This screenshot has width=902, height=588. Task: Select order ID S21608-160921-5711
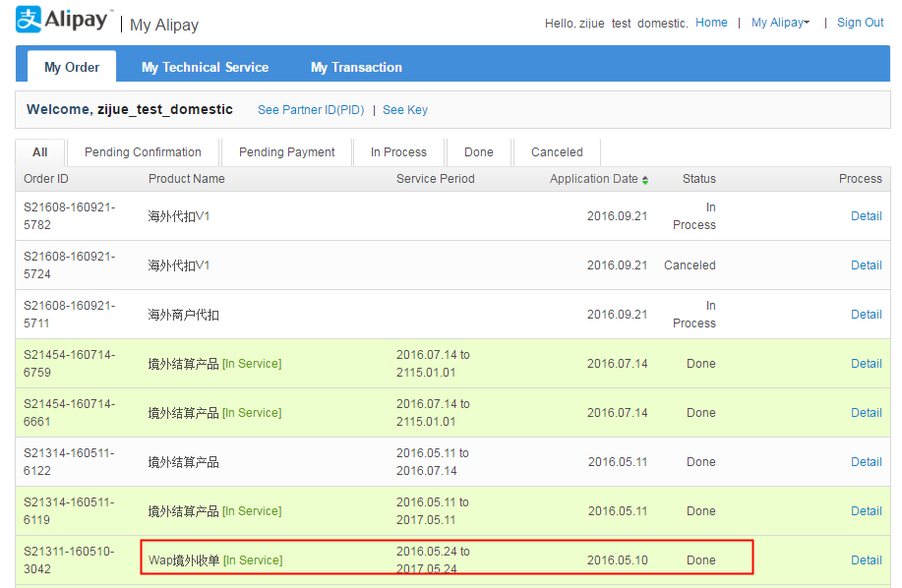(x=70, y=315)
